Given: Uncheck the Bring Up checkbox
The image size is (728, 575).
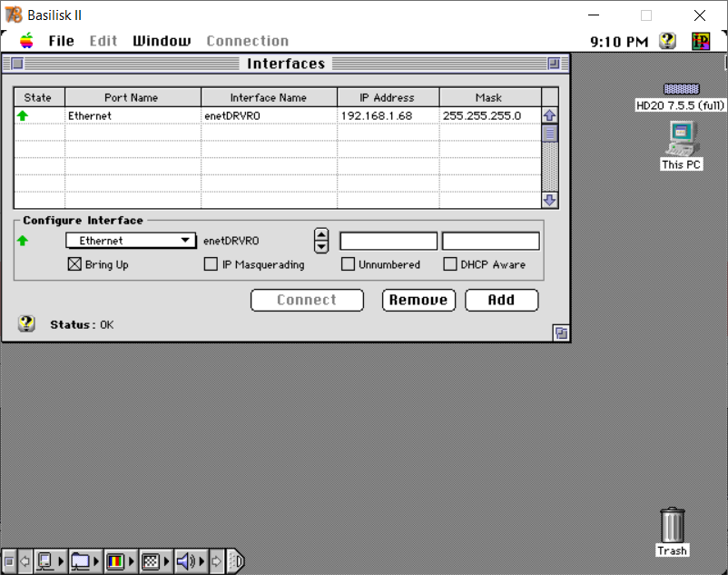Looking at the screenshot, I should coord(74,264).
